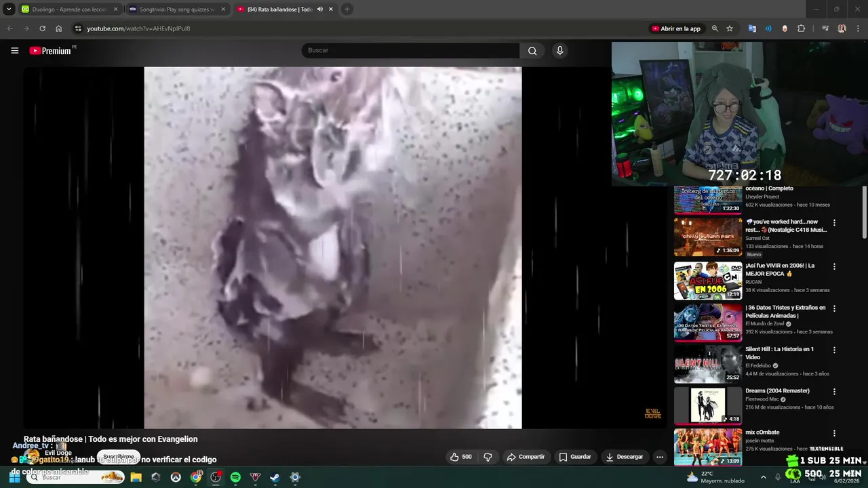This screenshot has width=868, height=488.
Task: Open a new browser tab with plus
Action: [x=347, y=9]
